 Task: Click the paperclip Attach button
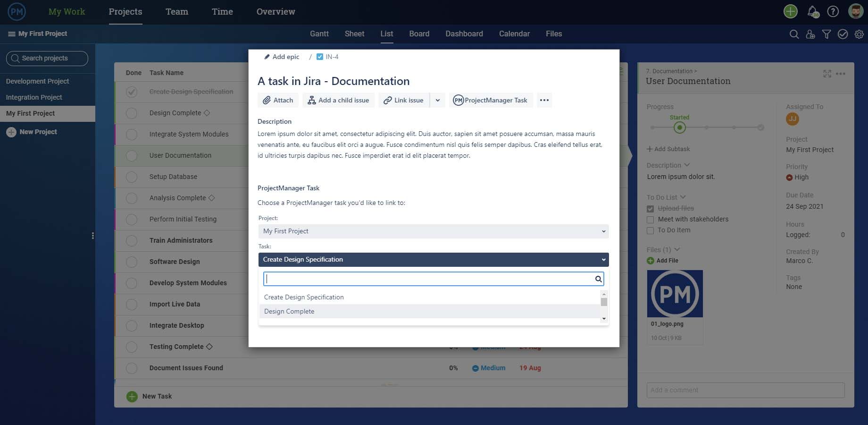pyautogui.click(x=278, y=100)
